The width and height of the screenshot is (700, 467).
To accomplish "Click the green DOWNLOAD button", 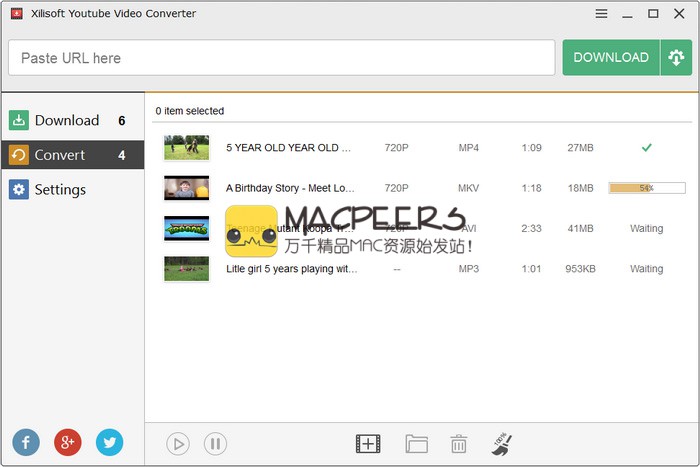I will click(611, 58).
